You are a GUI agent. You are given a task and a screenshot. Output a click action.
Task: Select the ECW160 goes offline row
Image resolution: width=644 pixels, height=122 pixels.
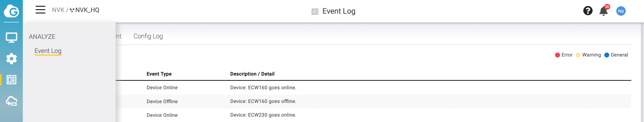[x=263, y=101]
